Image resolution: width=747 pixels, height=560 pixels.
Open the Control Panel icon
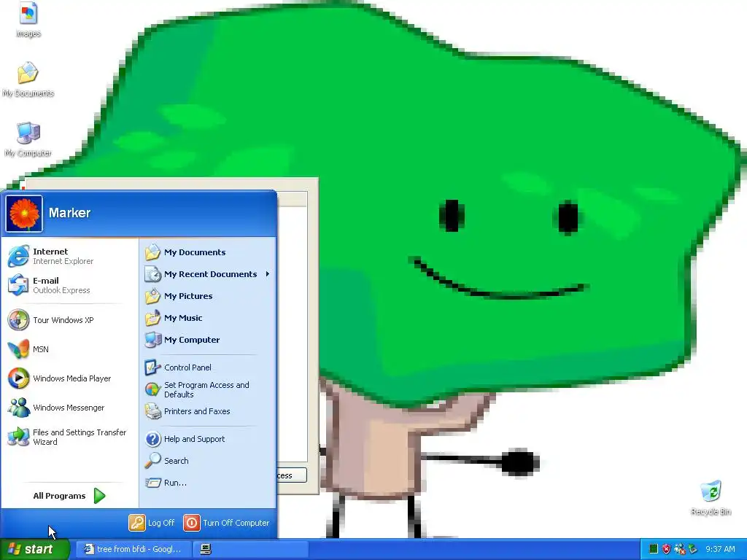153,367
